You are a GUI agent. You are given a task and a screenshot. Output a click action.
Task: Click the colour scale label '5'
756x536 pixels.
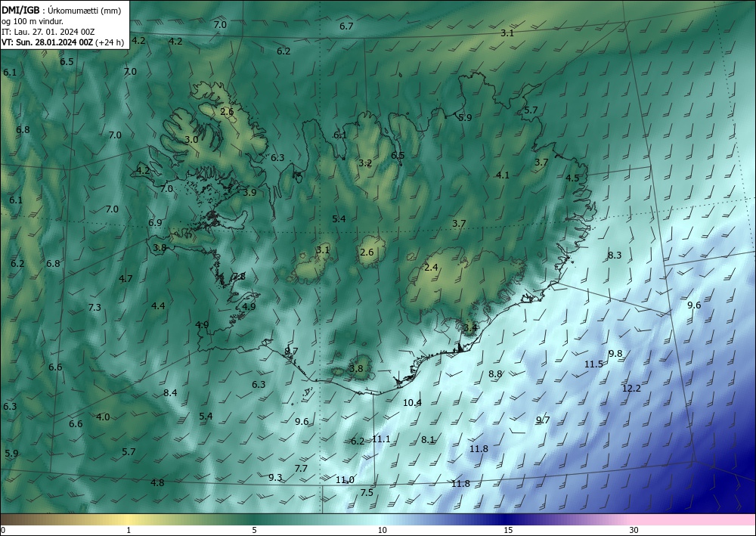(x=254, y=531)
